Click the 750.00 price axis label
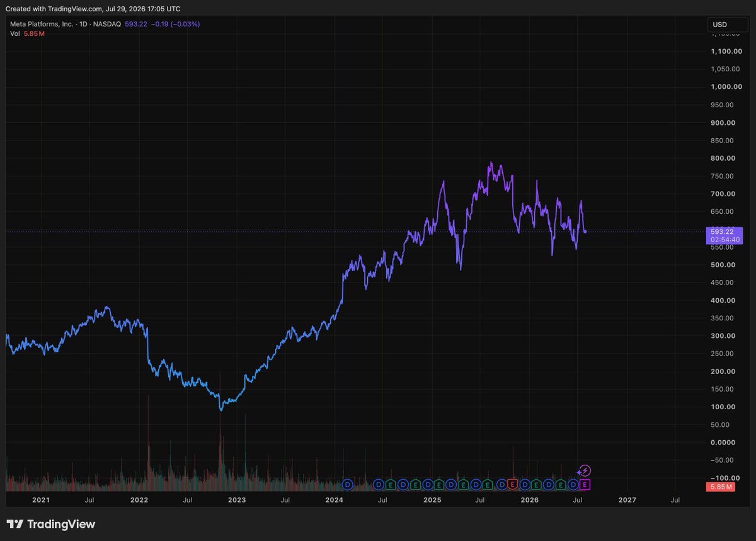 tap(723, 176)
